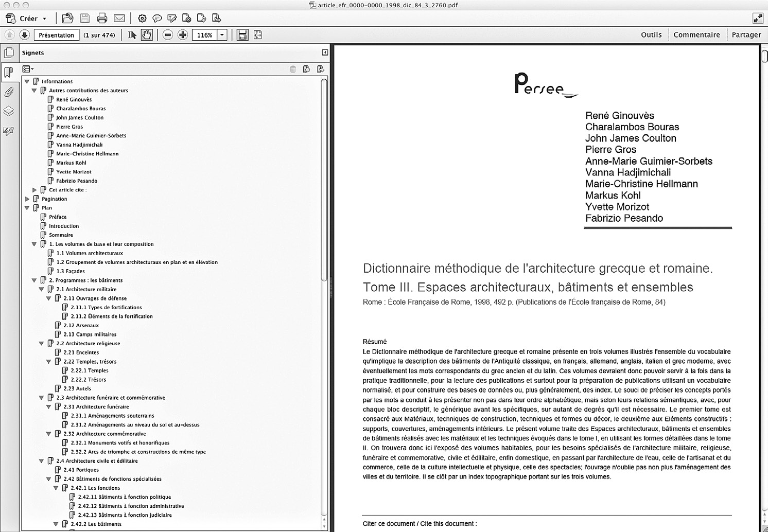768x532 pixels.
Task: Toggle the bookmarks panel icon
Action: coord(9,72)
